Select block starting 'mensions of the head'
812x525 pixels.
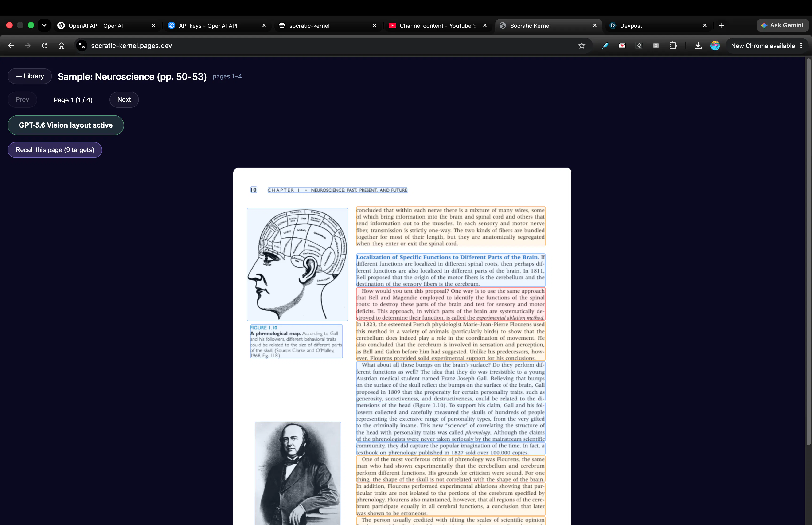[x=450, y=422]
